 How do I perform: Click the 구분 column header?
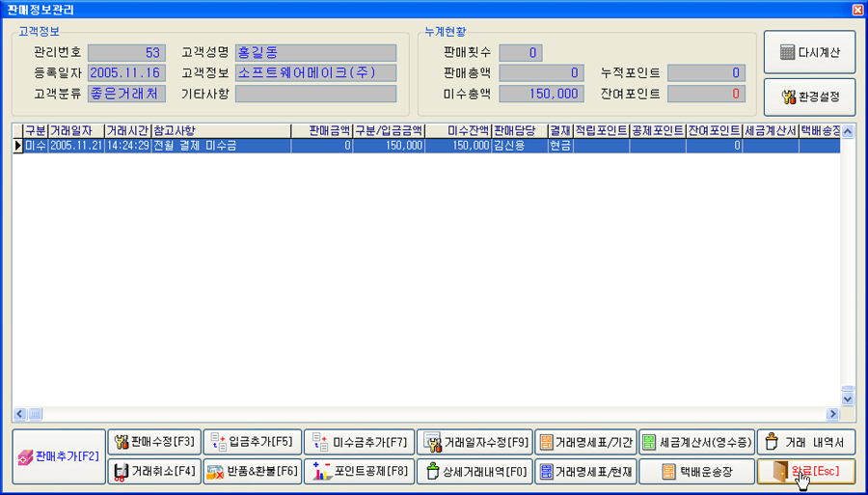click(36, 131)
